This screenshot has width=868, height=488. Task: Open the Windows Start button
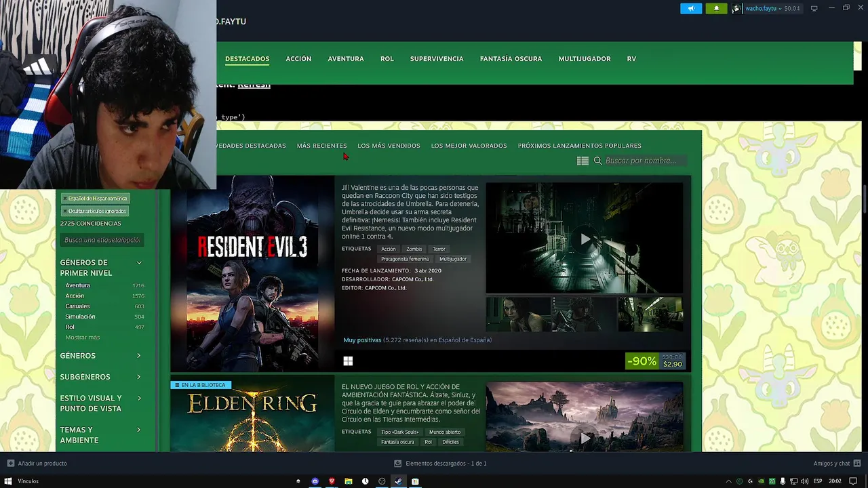(x=8, y=481)
